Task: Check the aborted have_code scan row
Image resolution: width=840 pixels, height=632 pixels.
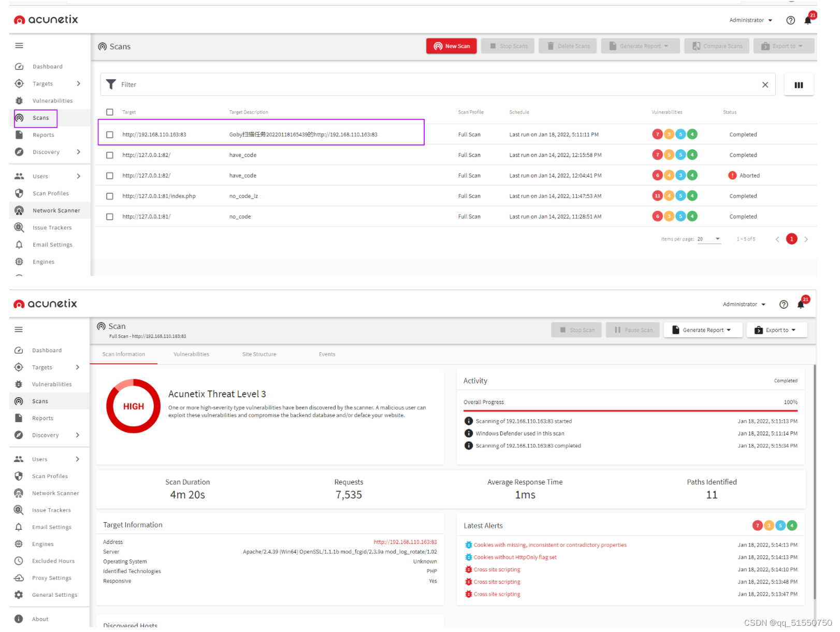Action: 110,176
